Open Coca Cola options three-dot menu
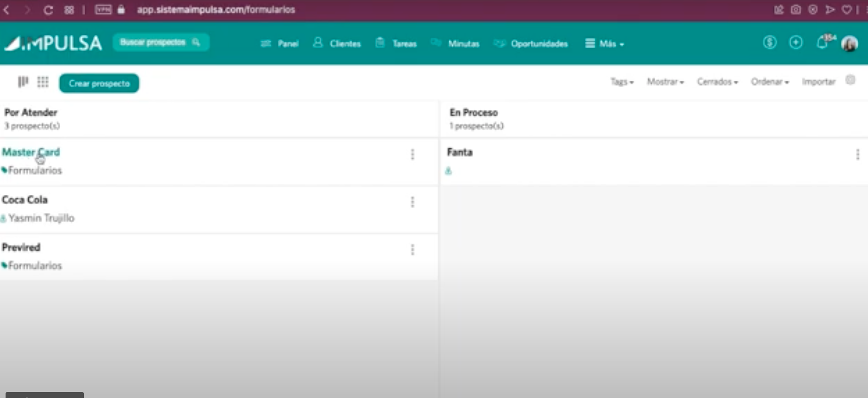 (412, 202)
